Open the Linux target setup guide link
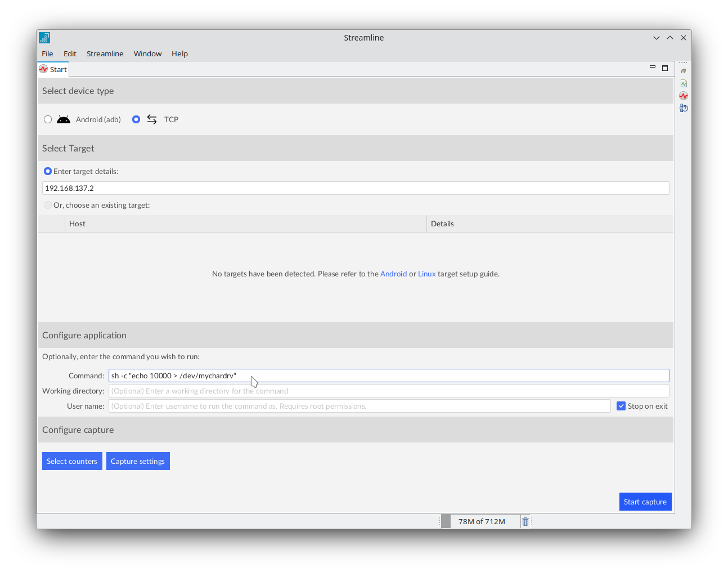Image resolution: width=728 pixels, height=572 pixels. [x=426, y=274]
